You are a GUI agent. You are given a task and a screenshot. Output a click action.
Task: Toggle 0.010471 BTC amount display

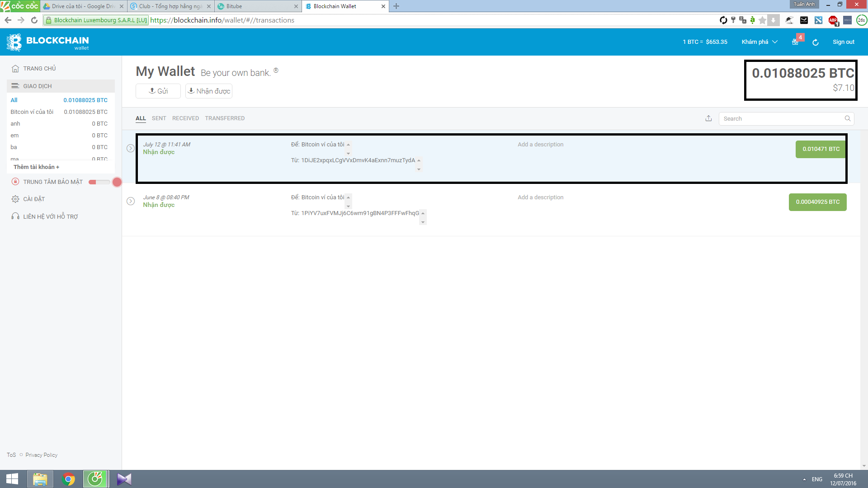pos(821,149)
